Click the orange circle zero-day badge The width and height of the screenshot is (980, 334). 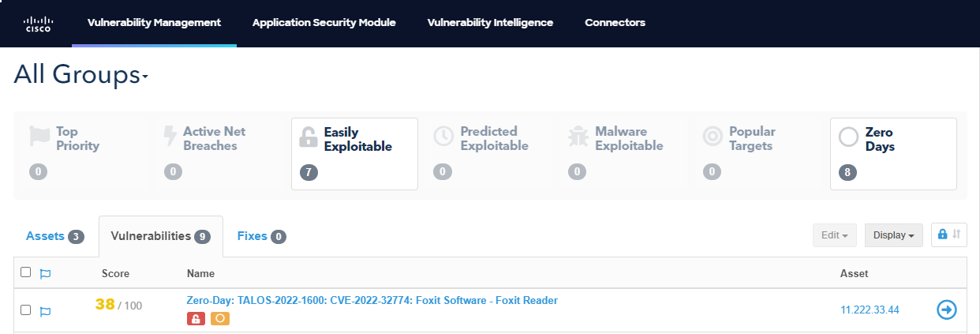point(220,318)
